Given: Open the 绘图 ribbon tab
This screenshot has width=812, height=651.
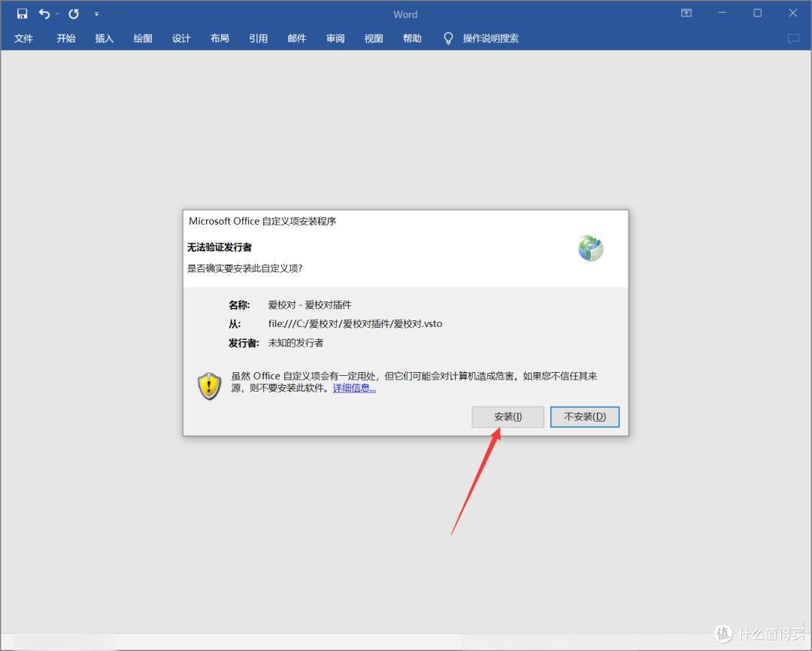Looking at the screenshot, I should (142, 38).
